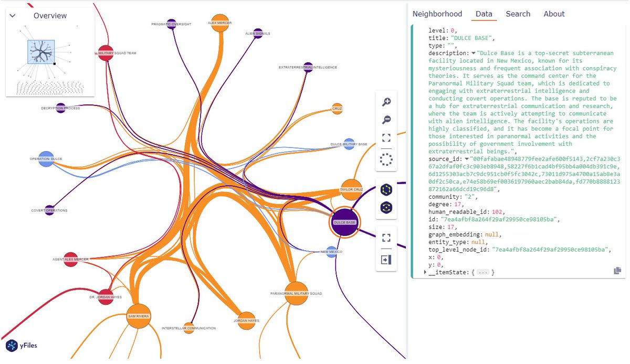Select the SAM RIVERA node

click(x=139, y=316)
